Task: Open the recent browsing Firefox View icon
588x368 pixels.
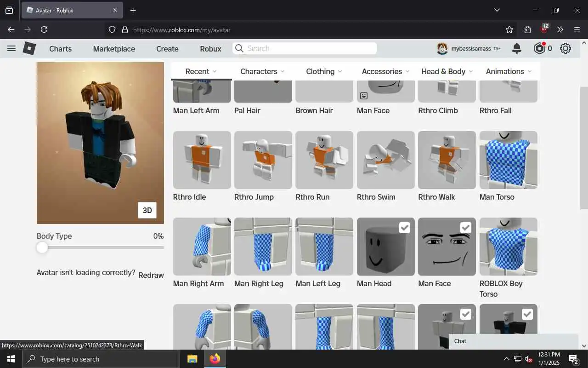Action: click(9, 10)
